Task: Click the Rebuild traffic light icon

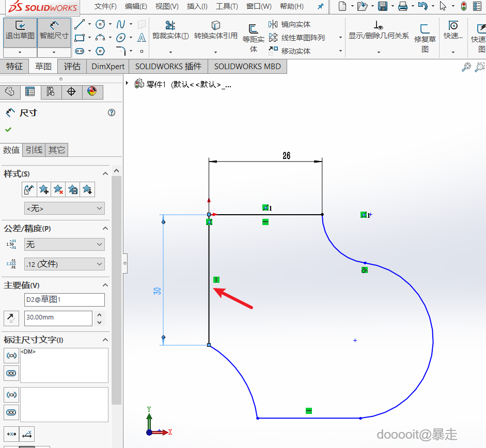Action: [464, 6]
